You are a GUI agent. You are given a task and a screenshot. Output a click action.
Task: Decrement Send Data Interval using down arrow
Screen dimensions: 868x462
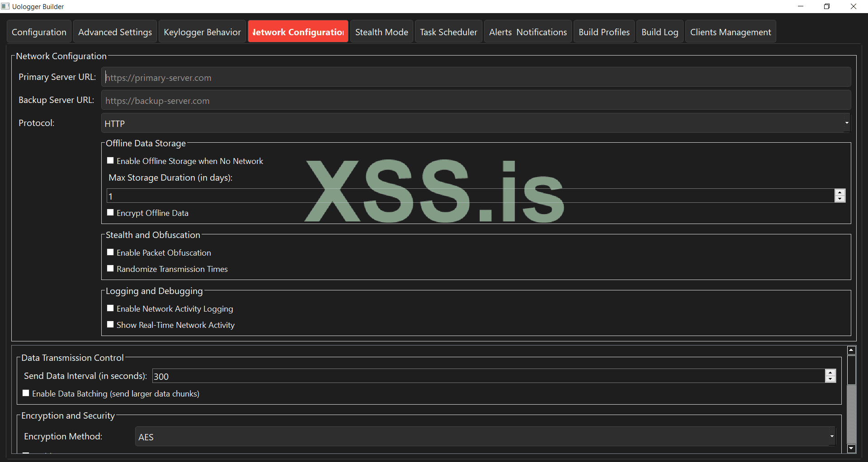click(830, 379)
